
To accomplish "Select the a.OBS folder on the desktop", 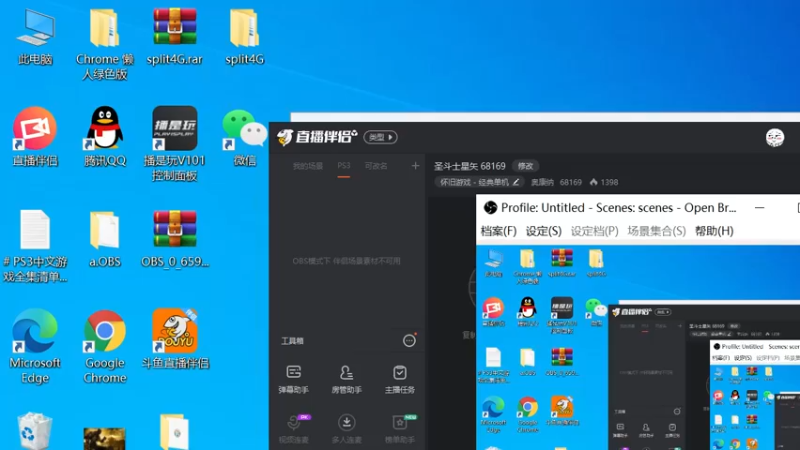I will click(105, 239).
